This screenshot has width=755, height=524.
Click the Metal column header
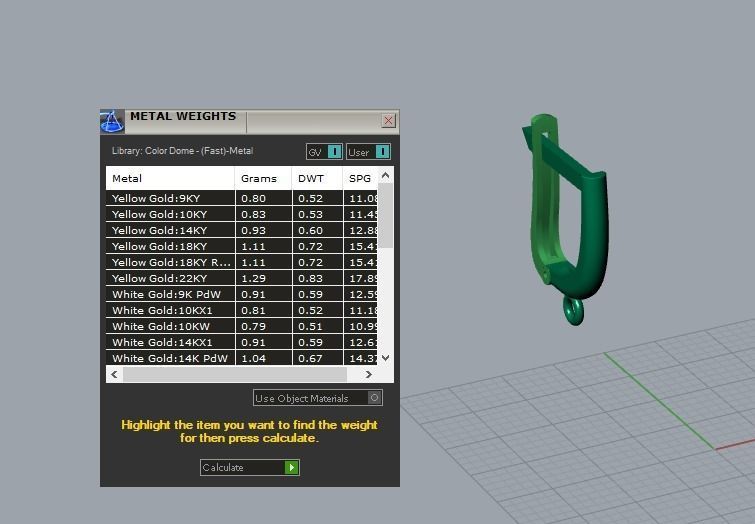pos(170,178)
